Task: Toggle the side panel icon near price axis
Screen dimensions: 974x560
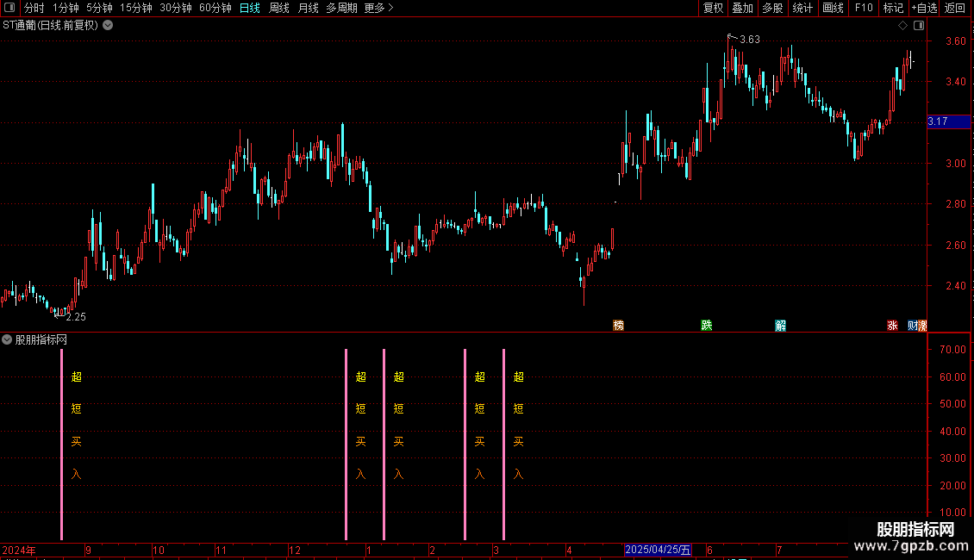Action: (x=919, y=26)
